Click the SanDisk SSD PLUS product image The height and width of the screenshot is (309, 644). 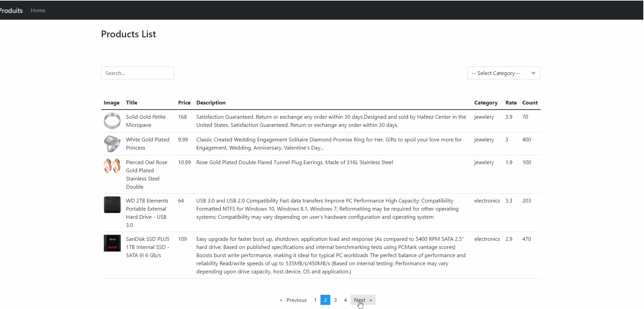(x=112, y=243)
